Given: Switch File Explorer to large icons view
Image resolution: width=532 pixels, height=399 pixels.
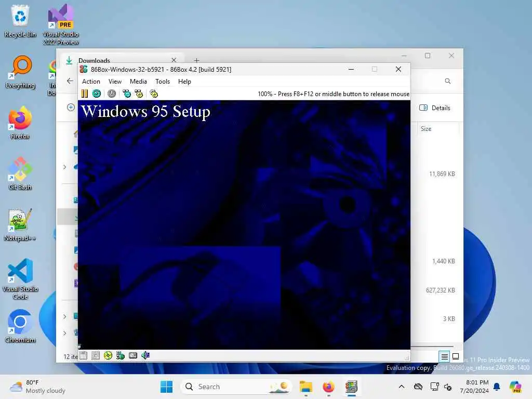Looking at the screenshot, I should (456, 356).
